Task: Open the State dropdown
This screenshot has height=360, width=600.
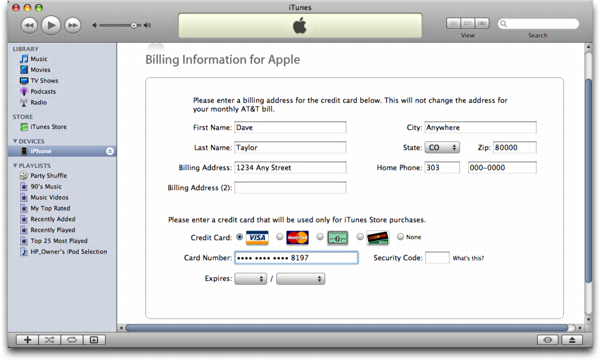Action: pos(442,147)
